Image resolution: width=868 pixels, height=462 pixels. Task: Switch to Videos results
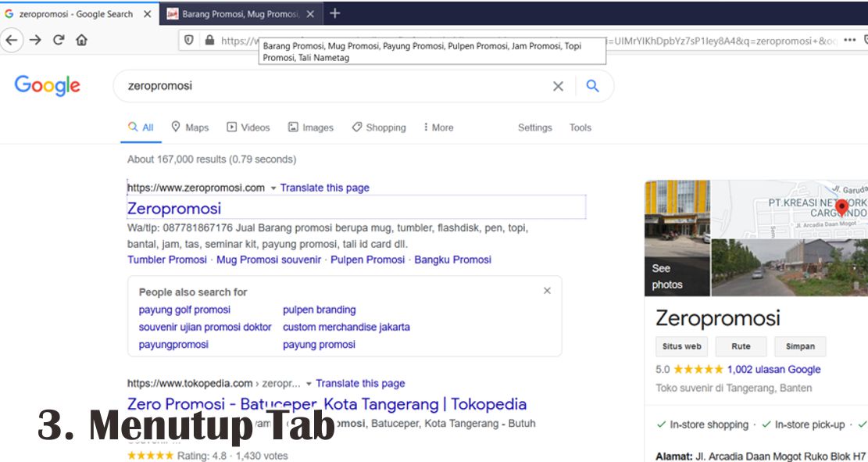coord(248,127)
